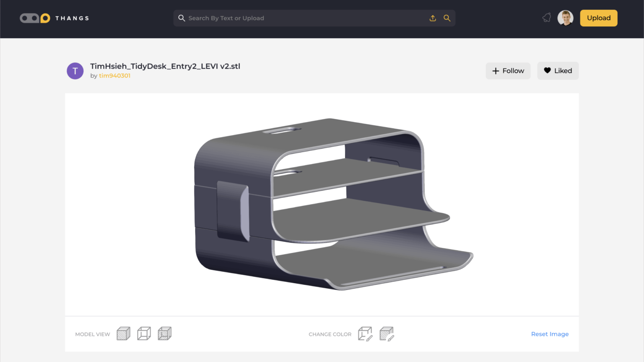Open the notifications bell

click(x=546, y=17)
